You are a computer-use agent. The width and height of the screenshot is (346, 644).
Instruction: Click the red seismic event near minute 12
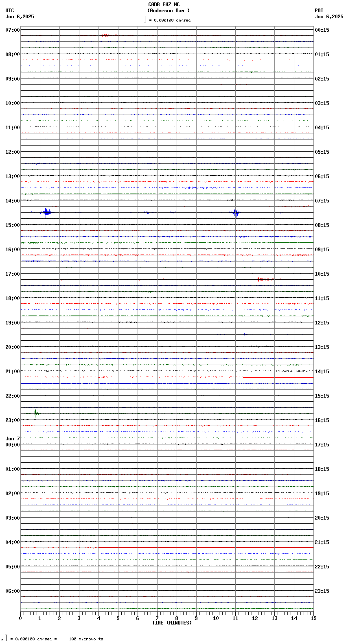click(265, 279)
